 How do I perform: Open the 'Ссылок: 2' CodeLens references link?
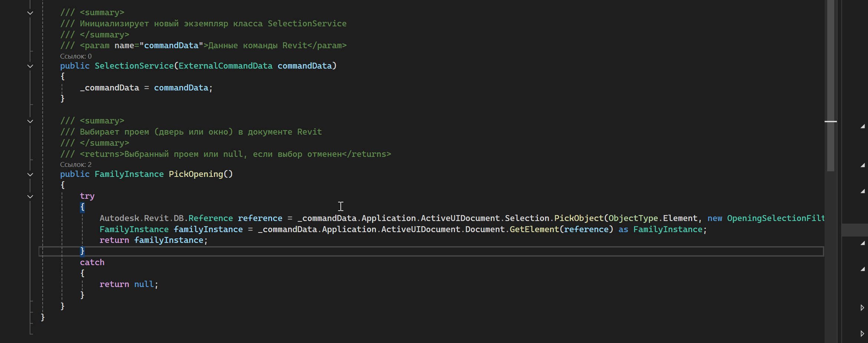pyautogui.click(x=76, y=165)
